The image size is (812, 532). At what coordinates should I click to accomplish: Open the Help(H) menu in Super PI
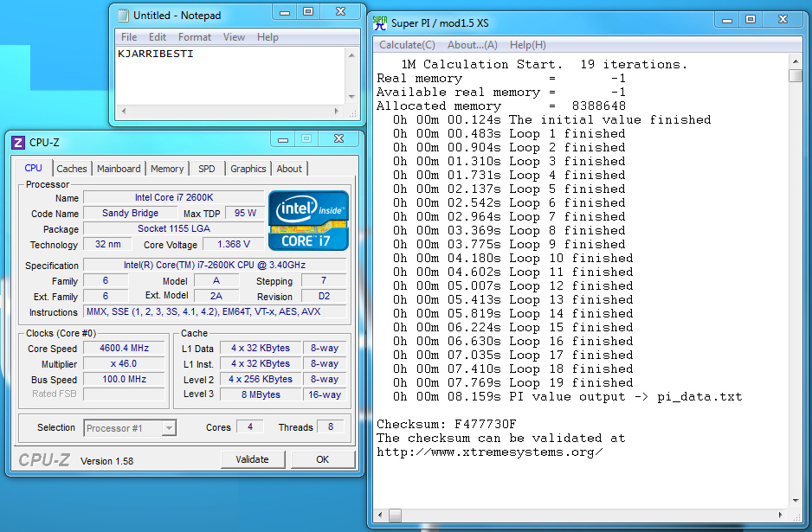[527, 45]
